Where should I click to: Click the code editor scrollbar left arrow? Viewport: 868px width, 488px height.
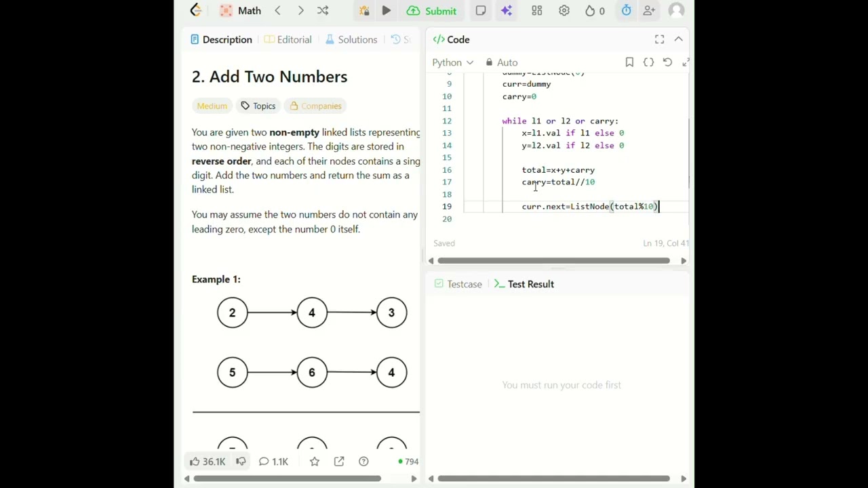pos(431,260)
